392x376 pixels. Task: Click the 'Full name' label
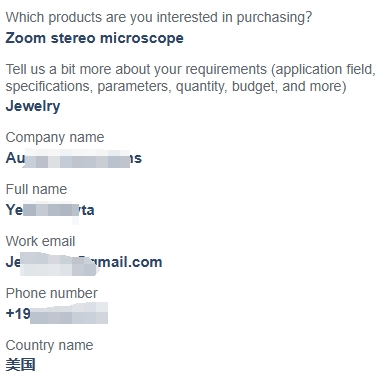click(x=36, y=189)
